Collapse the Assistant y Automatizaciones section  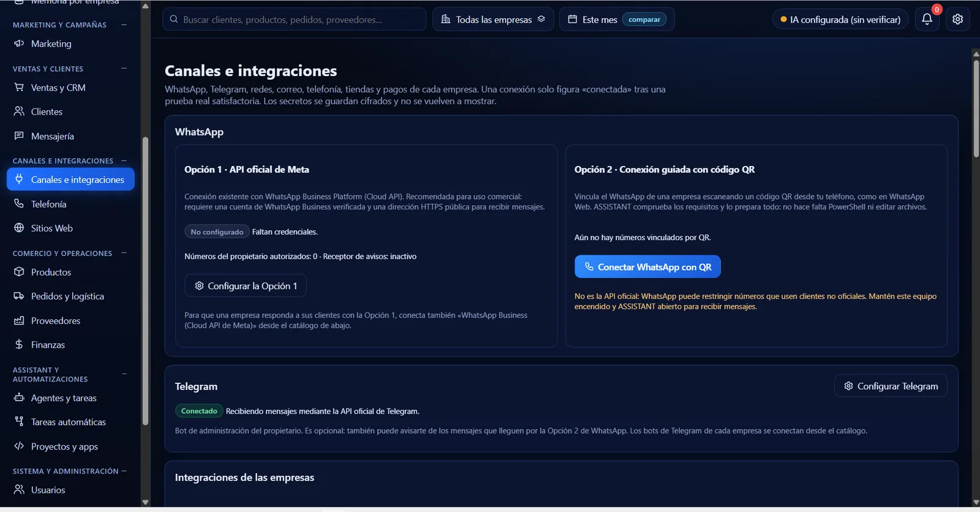click(124, 374)
